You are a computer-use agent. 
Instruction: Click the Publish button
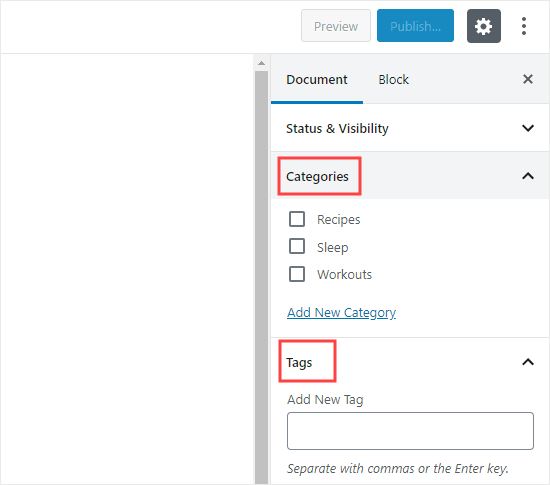tap(415, 26)
